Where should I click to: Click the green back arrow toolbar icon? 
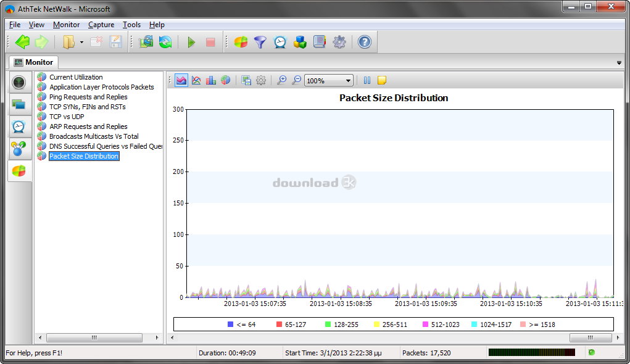(x=22, y=42)
